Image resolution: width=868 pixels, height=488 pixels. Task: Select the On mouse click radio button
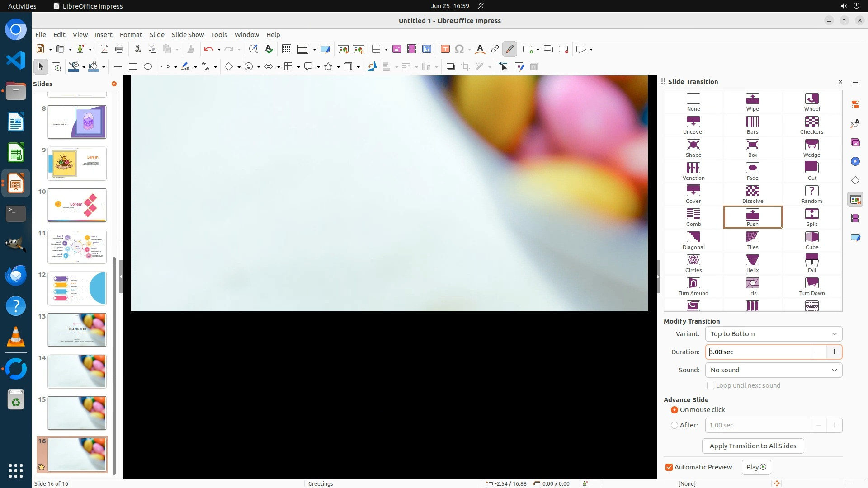[675, 410]
